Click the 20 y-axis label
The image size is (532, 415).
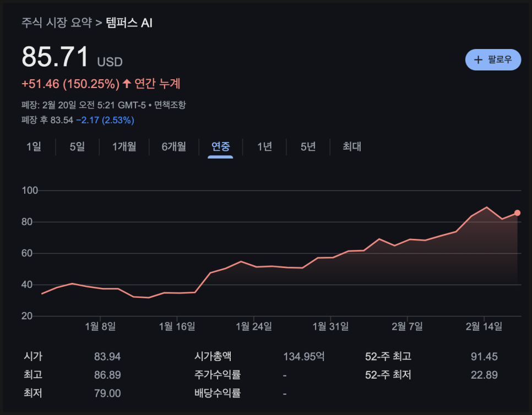(x=27, y=316)
